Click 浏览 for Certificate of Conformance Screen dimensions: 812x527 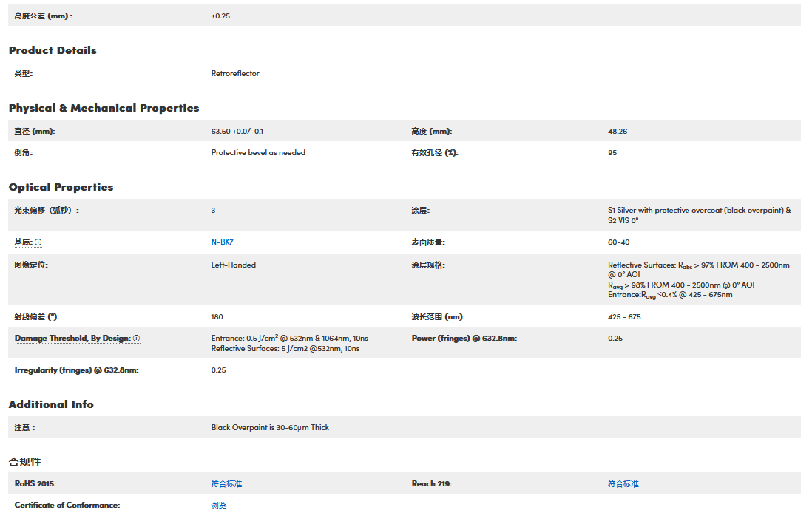[219, 506]
